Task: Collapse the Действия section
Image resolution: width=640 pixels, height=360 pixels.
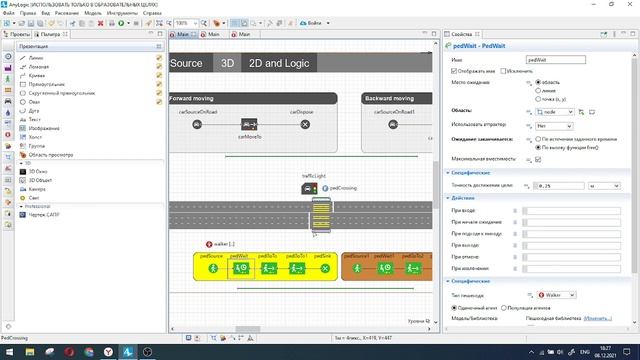Action: [x=448, y=198]
